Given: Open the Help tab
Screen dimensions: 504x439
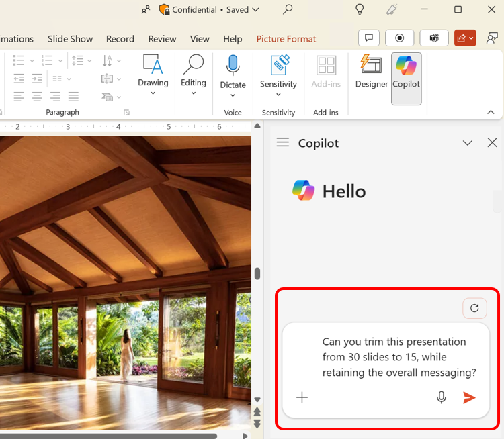Looking at the screenshot, I should [233, 39].
